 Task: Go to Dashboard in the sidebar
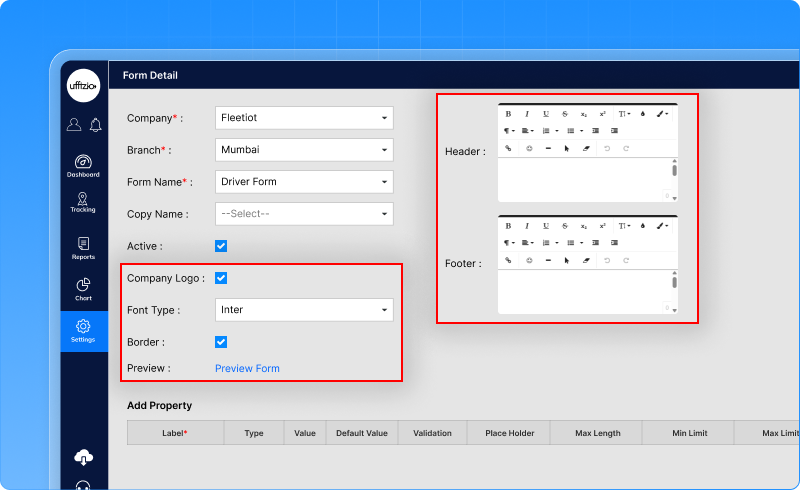coord(83,166)
